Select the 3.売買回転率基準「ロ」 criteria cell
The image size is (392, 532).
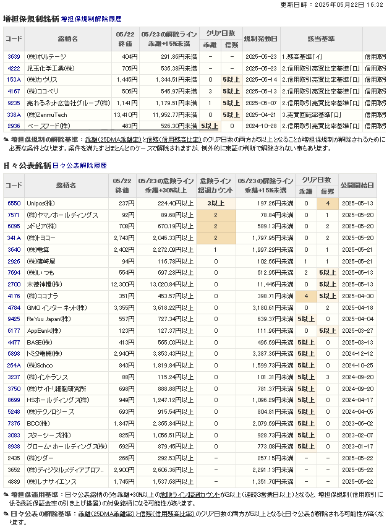click(321, 114)
